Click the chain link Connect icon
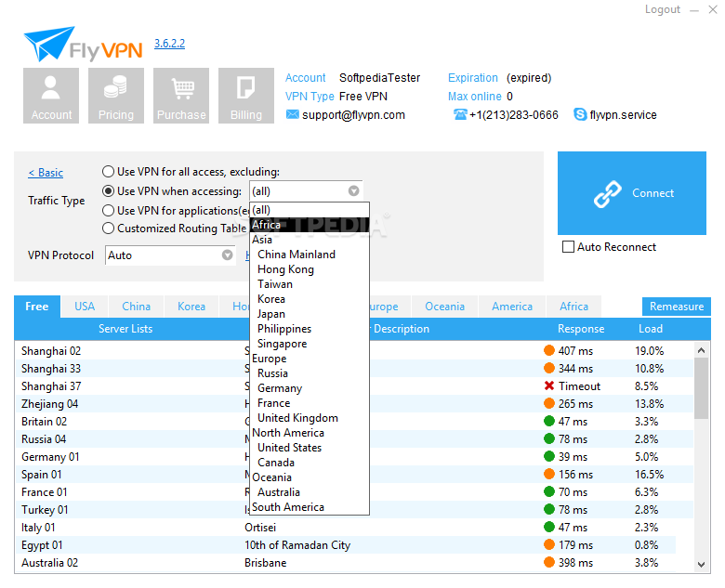This screenshot has width=725, height=588. [608, 194]
